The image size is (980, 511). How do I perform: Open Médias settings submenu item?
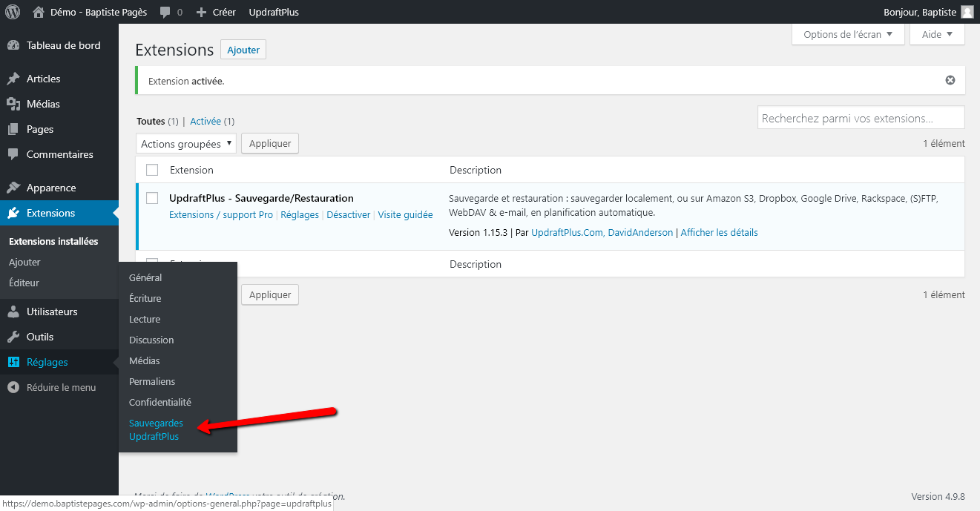pyautogui.click(x=145, y=360)
